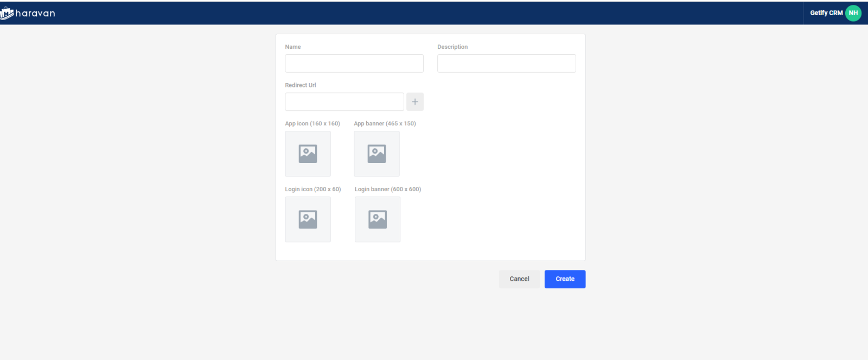Click the haravan logo in header

point(28,13)
